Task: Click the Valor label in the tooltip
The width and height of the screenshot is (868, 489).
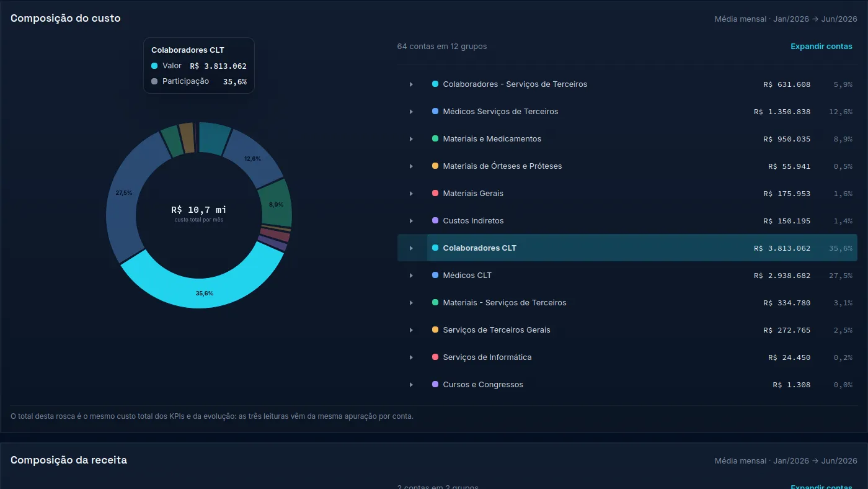Action: coord(172,66)
